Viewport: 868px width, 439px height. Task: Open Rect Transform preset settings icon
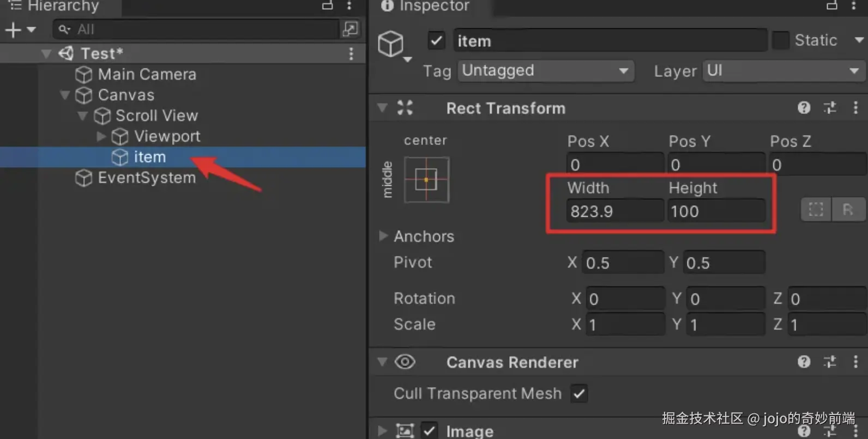(x=830, y=108)
